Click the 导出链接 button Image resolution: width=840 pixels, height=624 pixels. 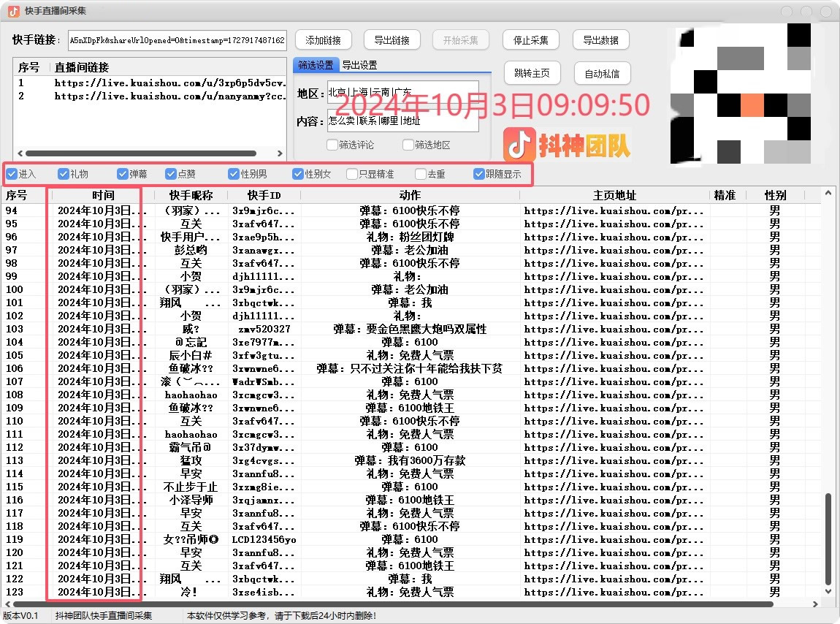[x=392, y=40]
